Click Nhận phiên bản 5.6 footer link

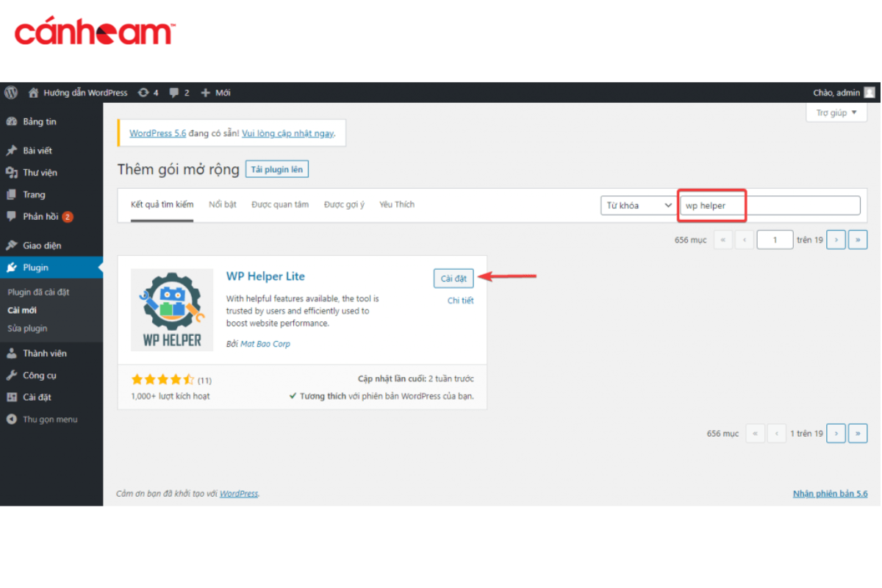point(831,494)
